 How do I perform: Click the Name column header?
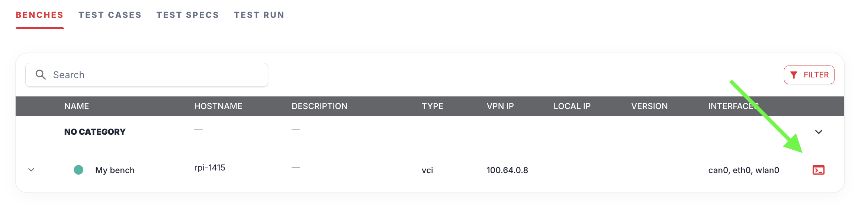[x=77, y=106]
